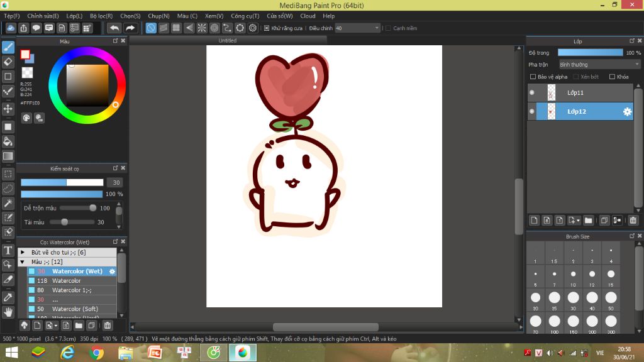Viewport: 644px width, 362px height.
Task: Adjust the Dễ trộn màu slider
Action: click(x=77, y=208)
